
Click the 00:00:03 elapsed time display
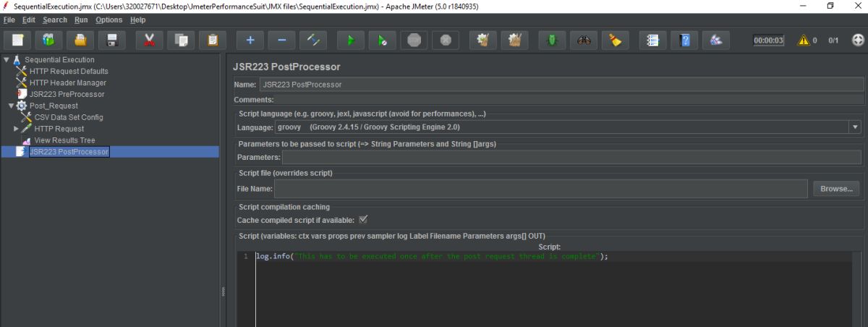(768, 41)
